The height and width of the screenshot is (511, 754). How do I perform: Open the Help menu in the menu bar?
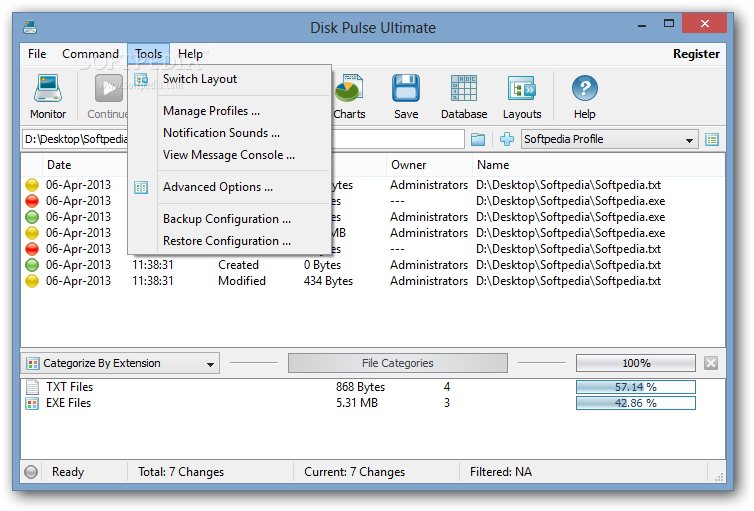click(x=190, y=54)
